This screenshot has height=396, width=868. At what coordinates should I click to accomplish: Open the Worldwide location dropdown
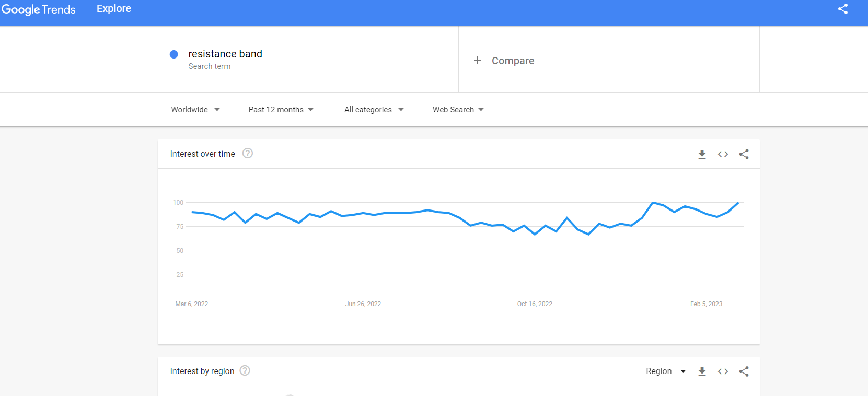195,110
